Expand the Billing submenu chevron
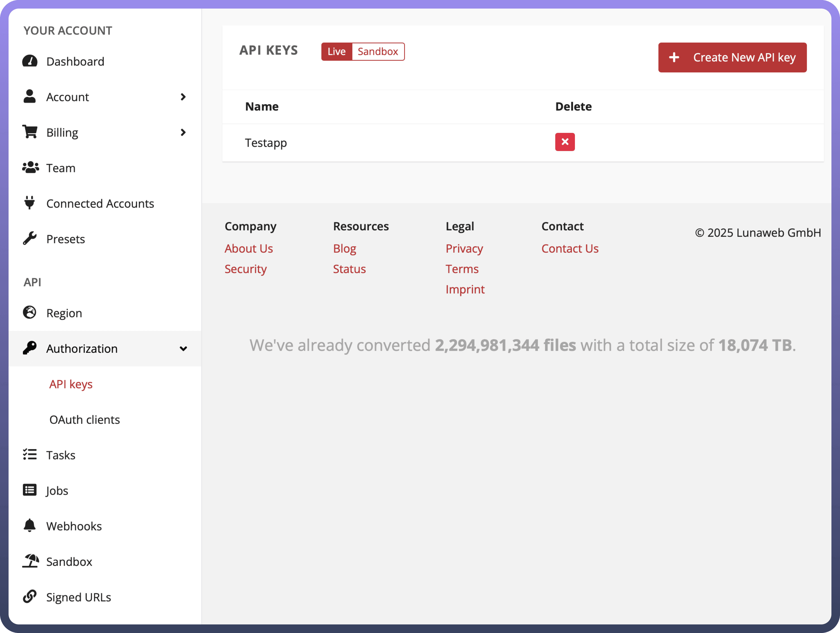 (x=183, y=132)
